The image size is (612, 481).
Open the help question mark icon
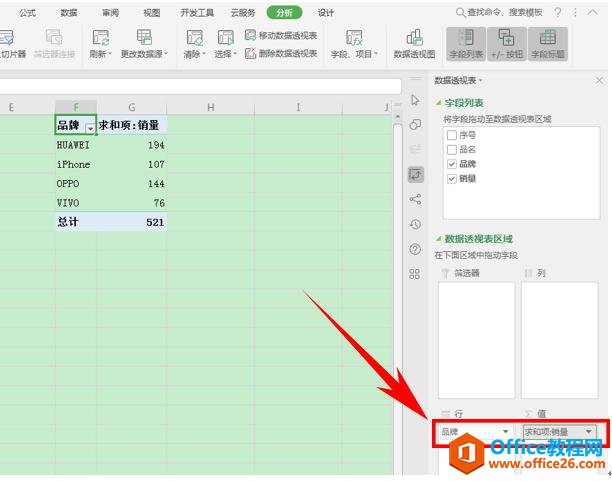pos(558,12)
